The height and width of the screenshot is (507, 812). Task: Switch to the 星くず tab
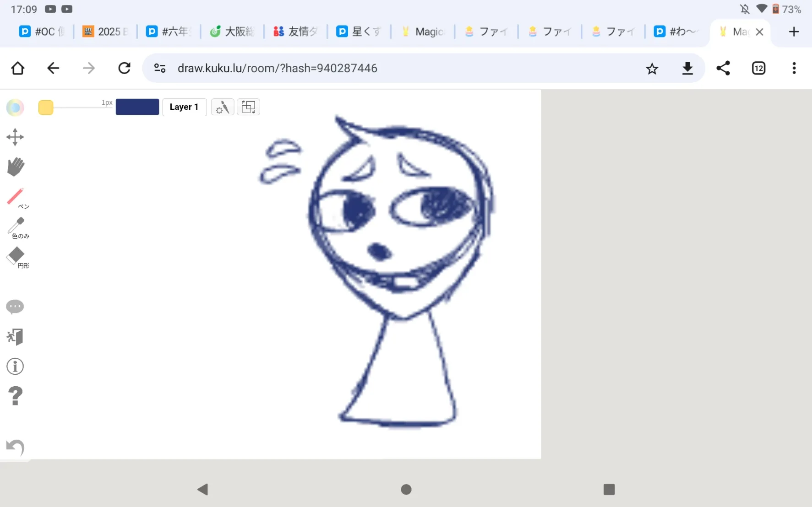359,32
